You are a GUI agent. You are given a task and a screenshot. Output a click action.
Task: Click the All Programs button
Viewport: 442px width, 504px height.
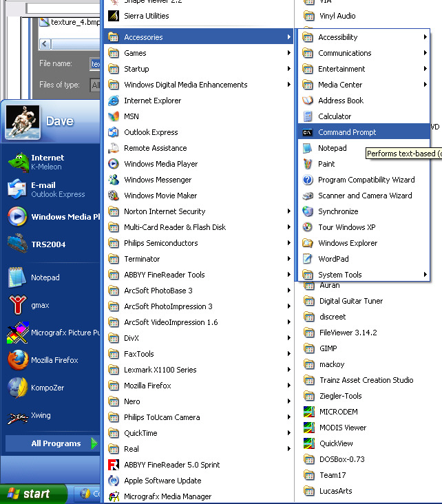pos(52,443)
